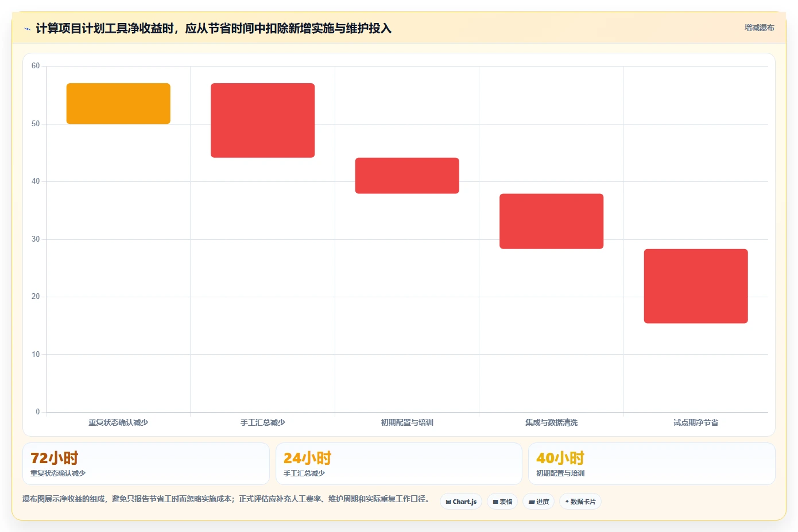Viewport: 798px width, 532px height.
Task: Click 初期配置与培训 caption under 40小时
Action: [x=560, y=473]
